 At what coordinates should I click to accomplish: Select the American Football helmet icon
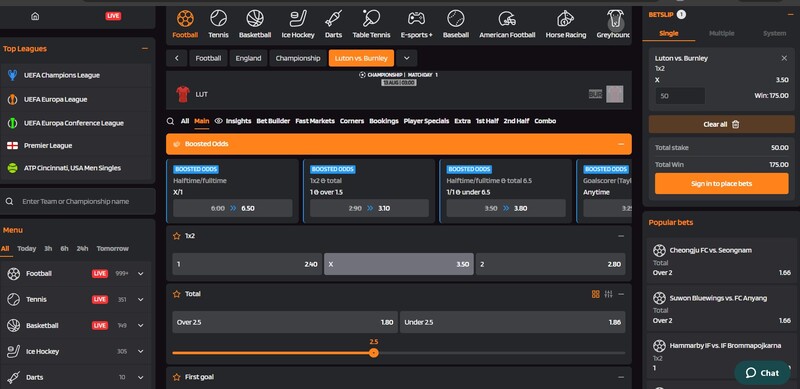tap(507, 18)
